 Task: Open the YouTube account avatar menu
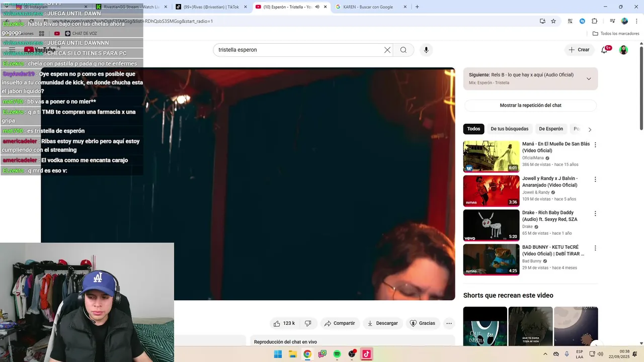click(623, 50)
